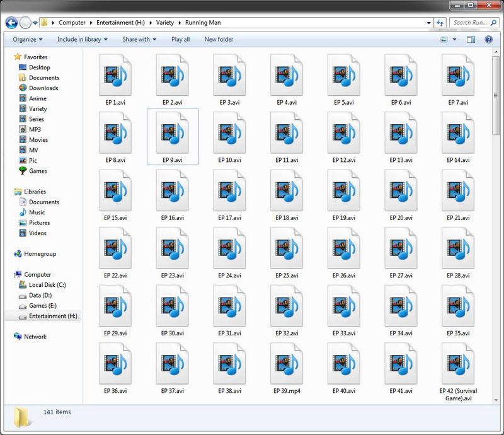Create a New folder
This screenshot has height=435, width=504.
pos(219,39)
